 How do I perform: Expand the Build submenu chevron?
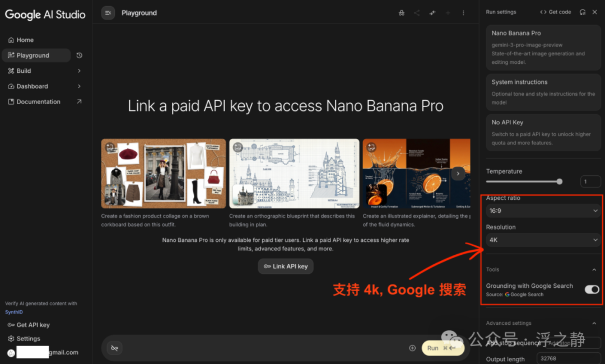click(x=79, y=71)
